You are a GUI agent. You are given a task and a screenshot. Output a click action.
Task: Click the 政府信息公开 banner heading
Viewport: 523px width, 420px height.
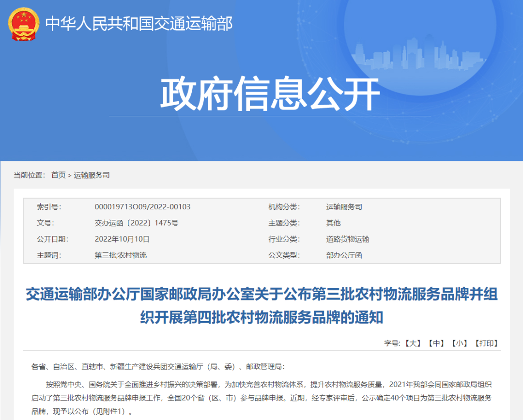270,93
